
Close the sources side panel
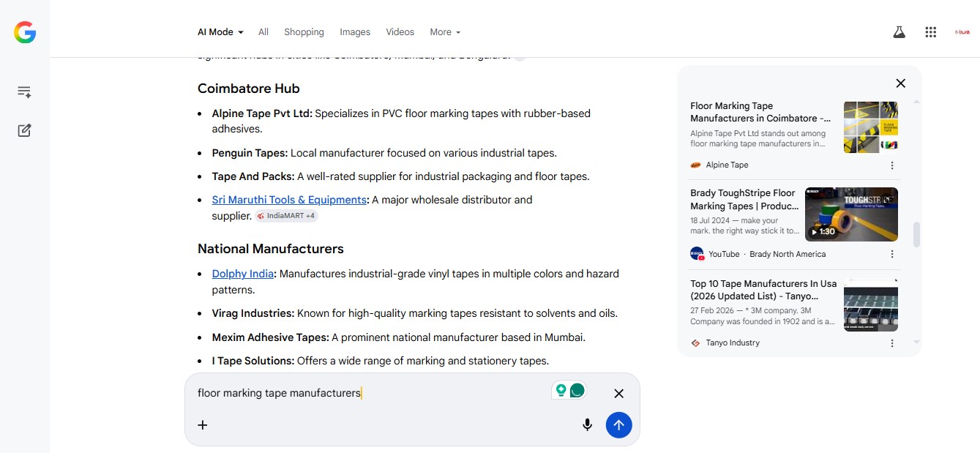(x=901, y=83)
